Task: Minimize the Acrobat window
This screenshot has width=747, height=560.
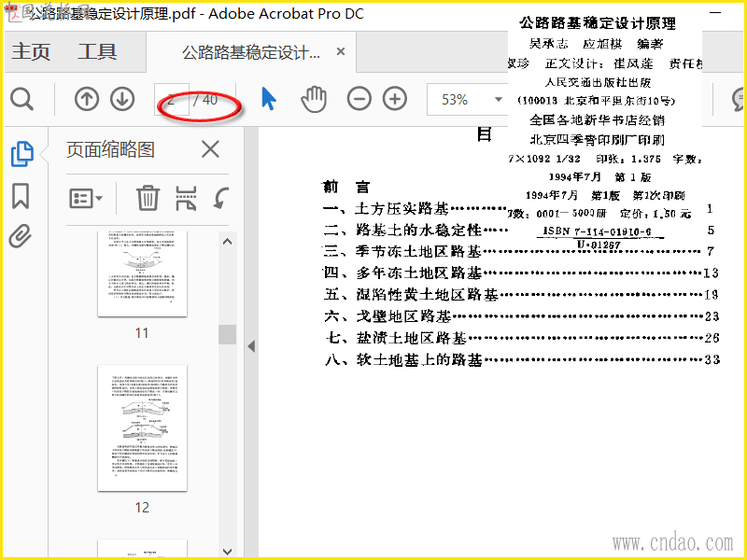Action: click(715, 13)
